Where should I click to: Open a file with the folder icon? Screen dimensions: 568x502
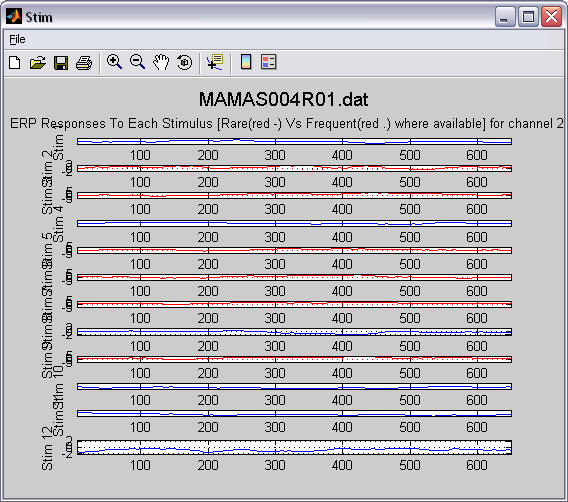(x=38, y=63)
